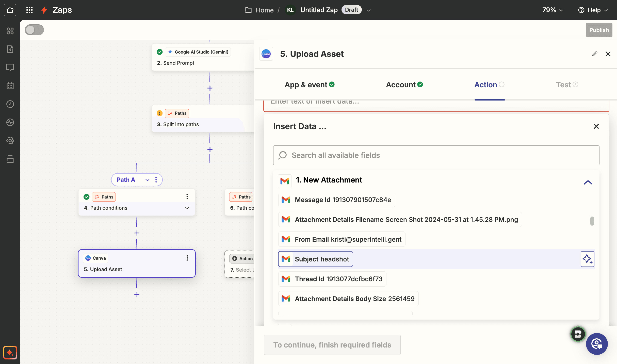Select the From Email kristi@superintelli.gent field
Screen dimensions: 617x364
[342, 239]
